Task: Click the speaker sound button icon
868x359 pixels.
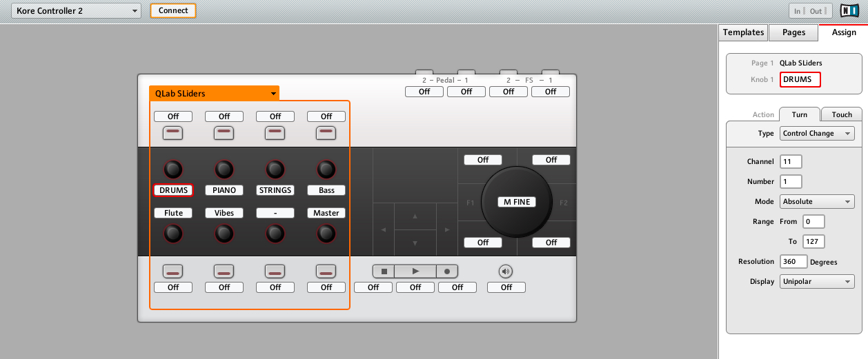Action: coord(506,271)
